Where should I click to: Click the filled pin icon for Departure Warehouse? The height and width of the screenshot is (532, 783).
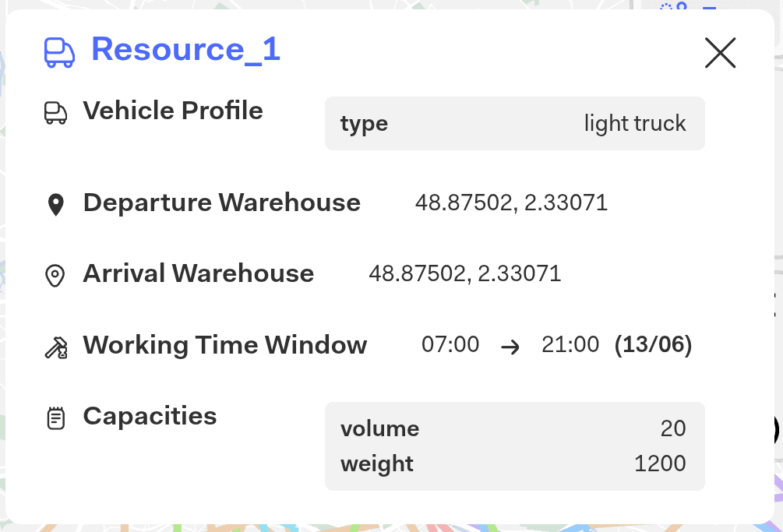coord(55,205)
